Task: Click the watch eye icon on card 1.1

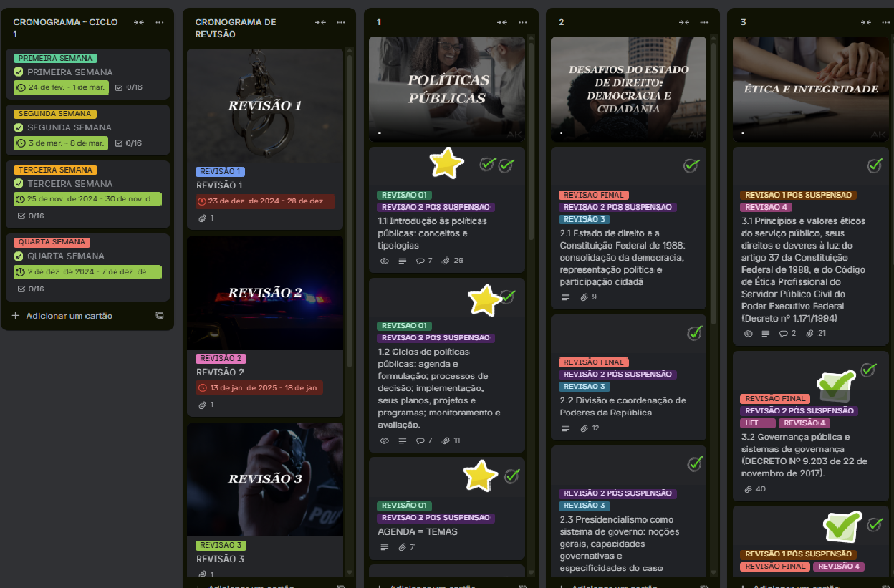Action: [384, 261]
